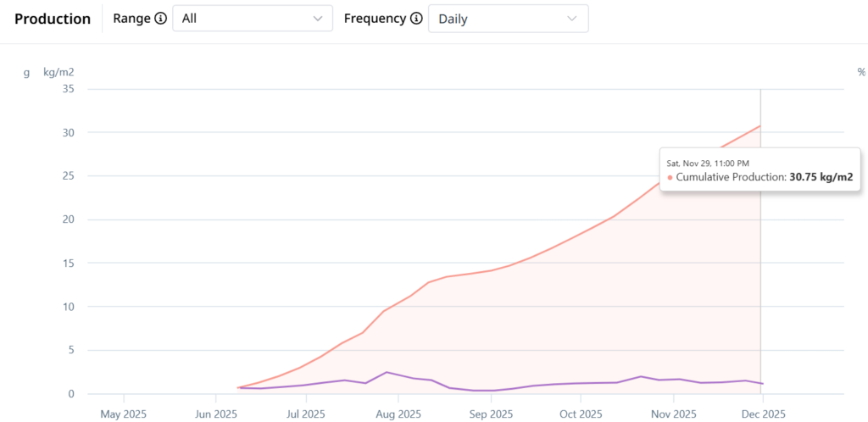Click the 35 y-axis tick label
868x422 pixels.
point(69,89)
